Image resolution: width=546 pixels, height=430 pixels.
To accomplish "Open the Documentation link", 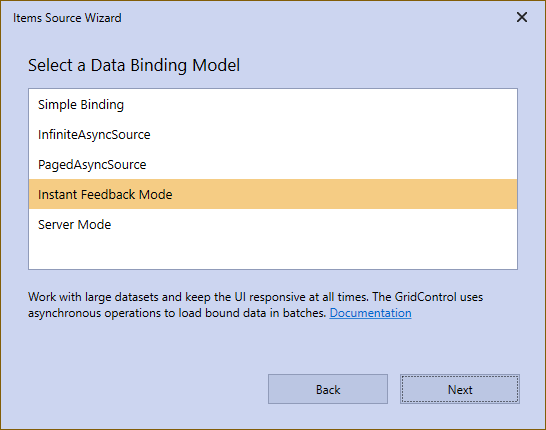I will tap(370, 313).
